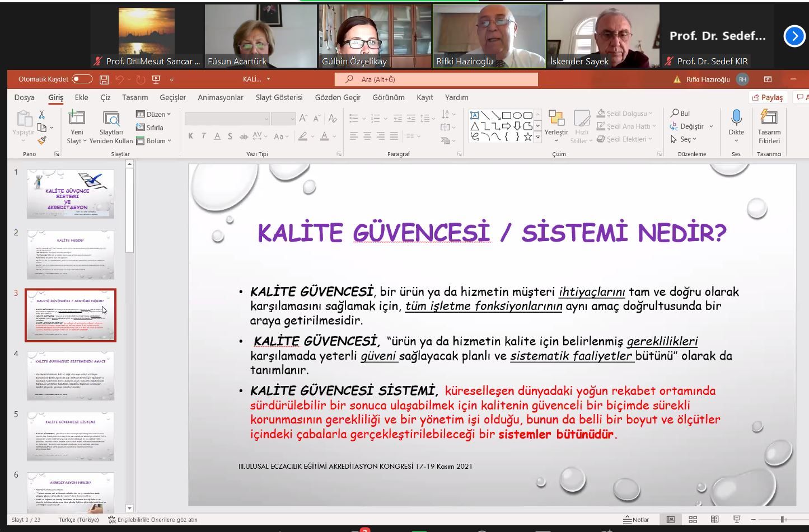This screenshot has height=532, width=809.
Task: Click the Yerleştir arrange icon
Action: point(556,119)
